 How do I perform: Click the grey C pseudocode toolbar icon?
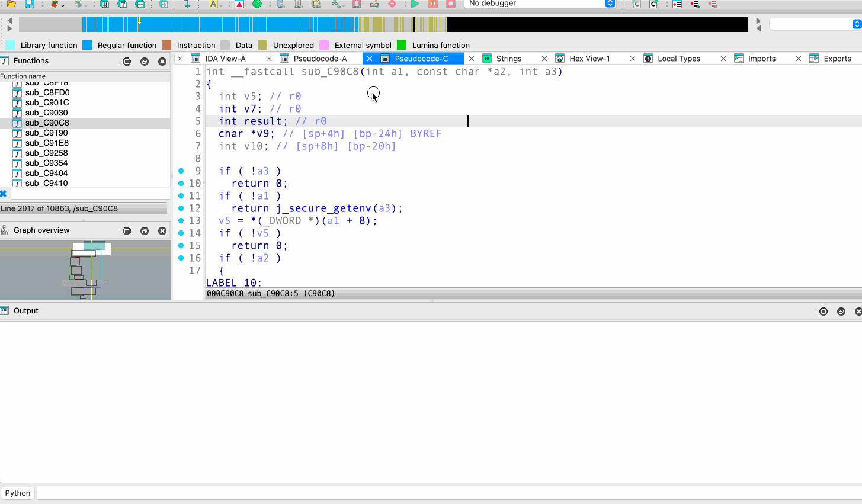(x=636, y=4)
